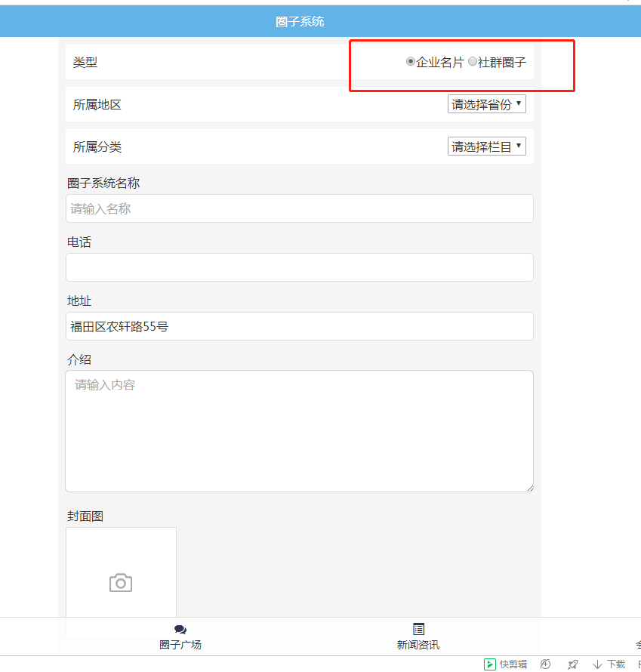This screenshot has height=672, width=641.
Task: Click the 封面图 label
Action: pyautogui.click(x=85, y=516)
